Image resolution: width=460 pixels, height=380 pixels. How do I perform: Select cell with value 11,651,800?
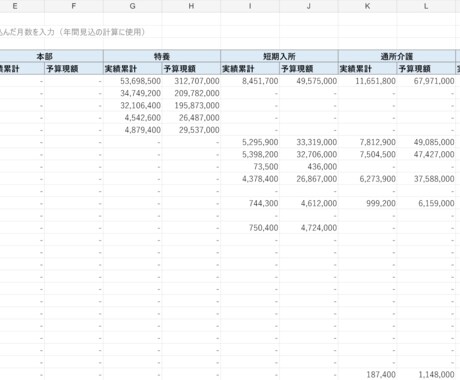click(x=367, y=81)
